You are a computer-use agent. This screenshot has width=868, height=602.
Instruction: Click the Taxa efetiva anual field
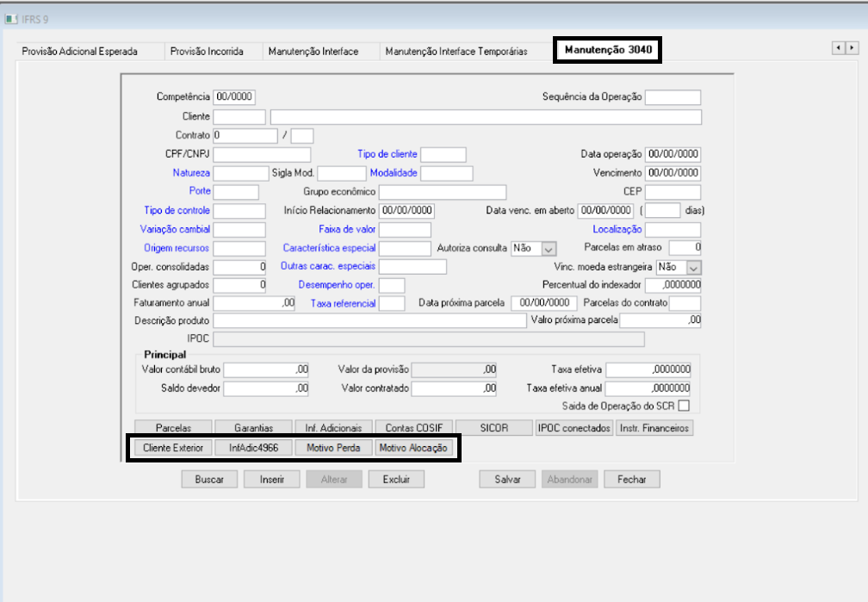(648, 388)
